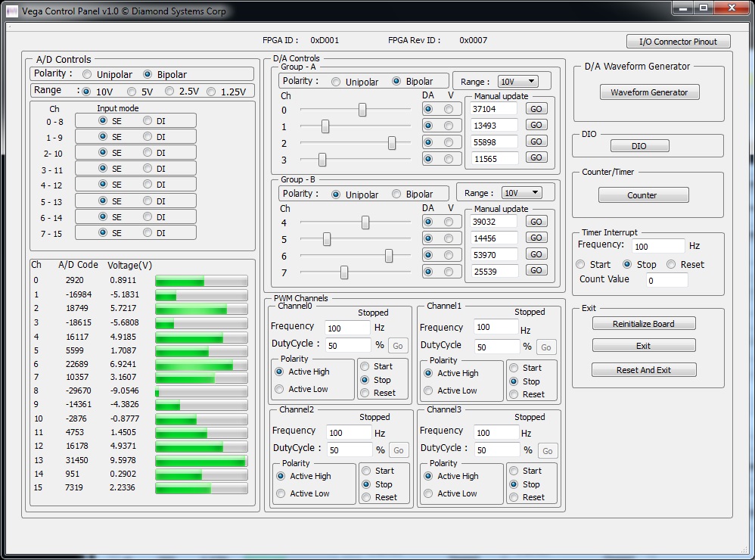Image resolution: width=755 pixels, height=560 pixels.
Task: Select Unipolar polarity in A/D Controls
Action: tap(87, 75)
